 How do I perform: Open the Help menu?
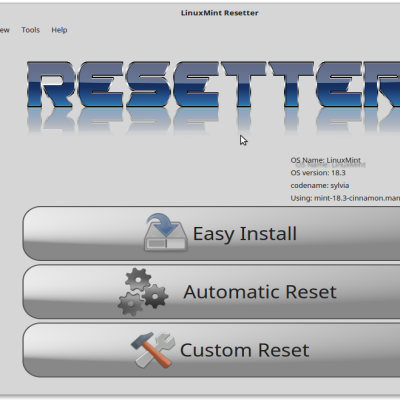(x=59, y=30)
